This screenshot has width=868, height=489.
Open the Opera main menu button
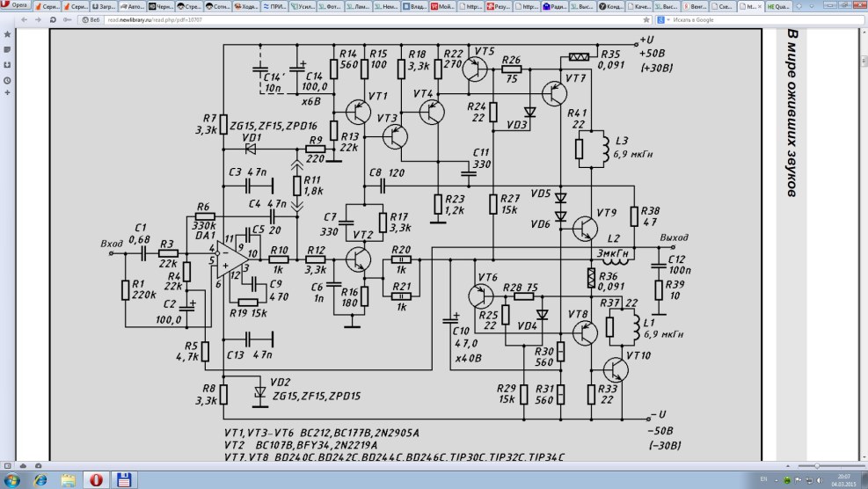tap(18, 5)
